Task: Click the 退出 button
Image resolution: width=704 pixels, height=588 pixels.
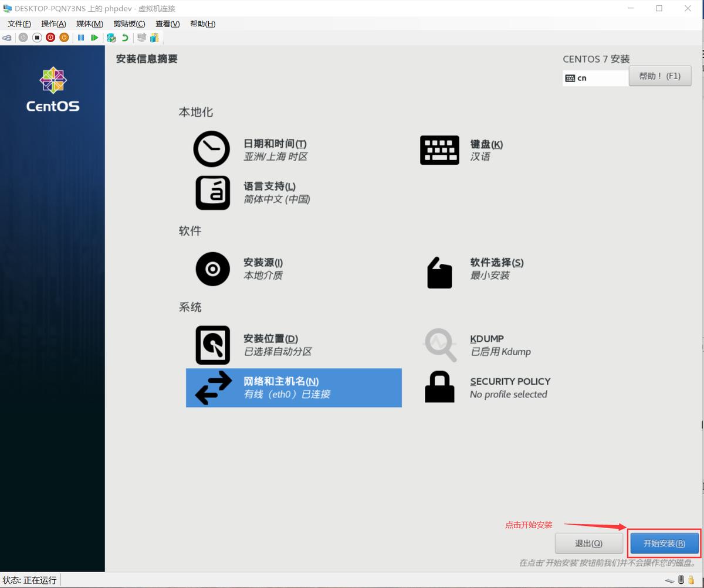Action: coord(589,543)
